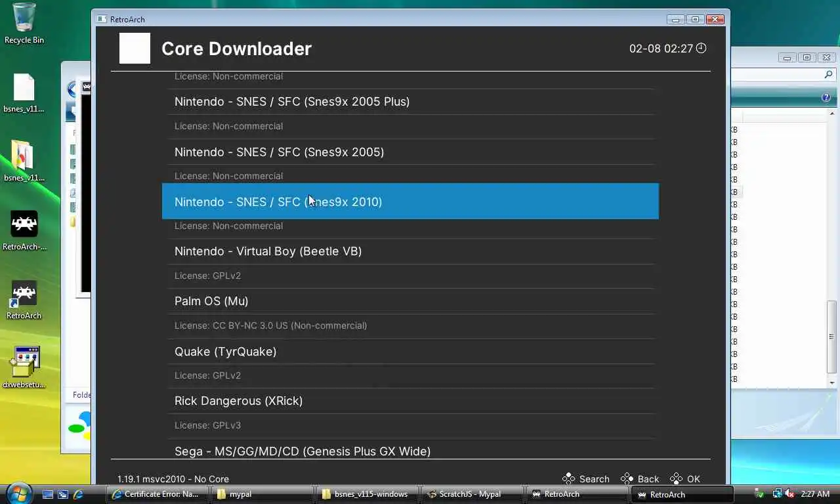Open the Recycle Bin desktop icon

click(x=24, y=24)
